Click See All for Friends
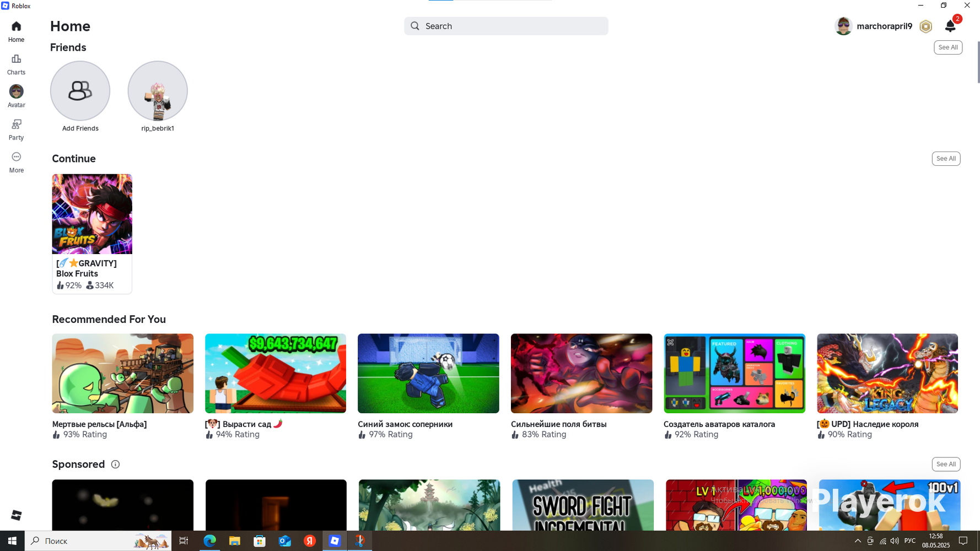980x551 pixels. tap(948, 47)
